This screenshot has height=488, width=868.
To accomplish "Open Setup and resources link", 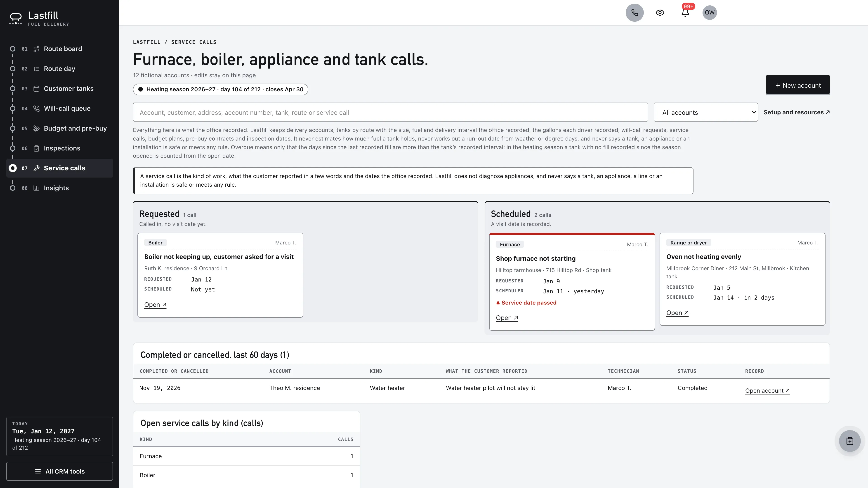I will 797,112.
